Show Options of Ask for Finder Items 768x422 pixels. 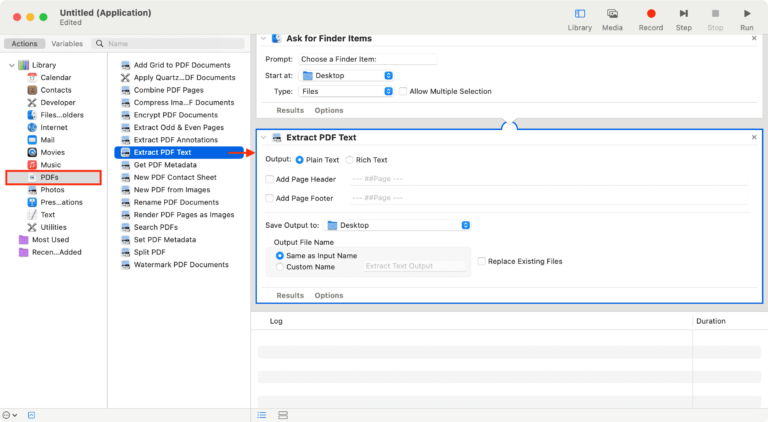point(329,110)
